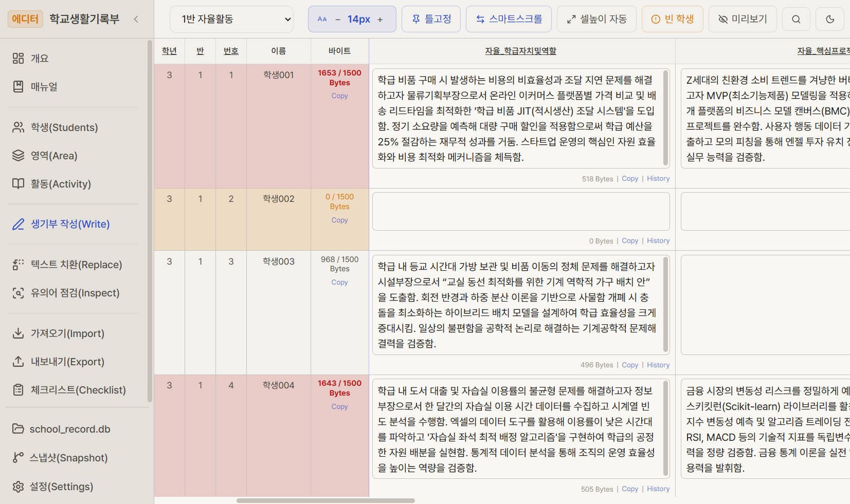Click 학생003's 학급자치 text area
The width and height of the screenshot is (850, 504).
521,305
